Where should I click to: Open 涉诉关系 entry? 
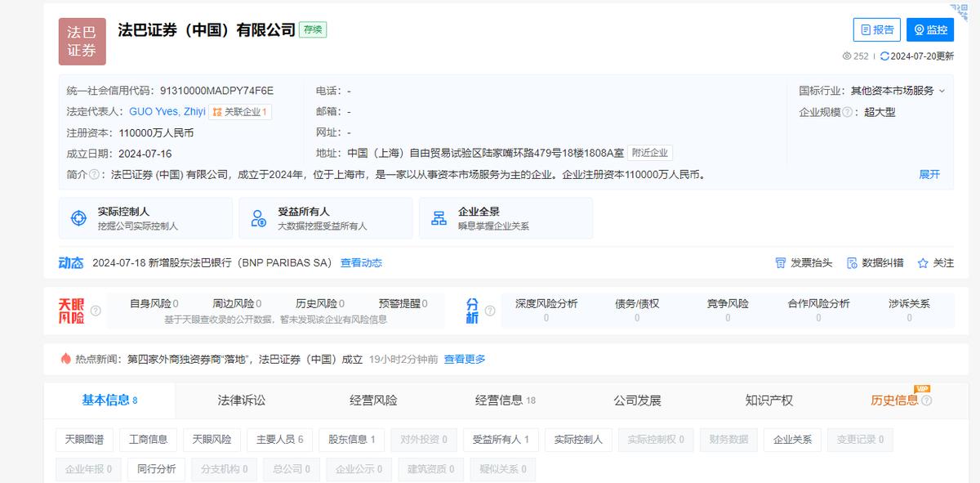pos(909,310)
